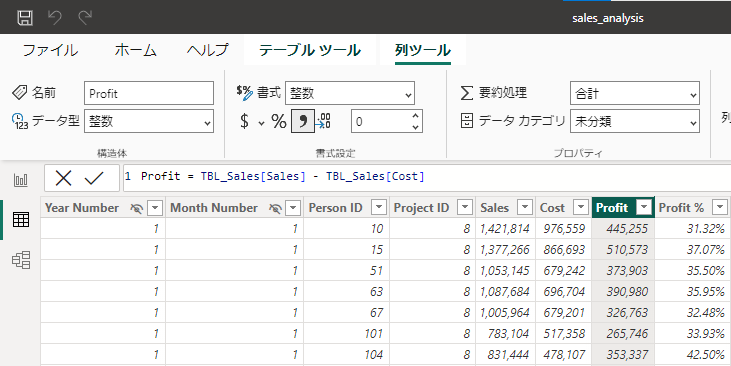Click the Sales cell 1,421,814
This screenshot has height=366, width=731.
coord(505,228)
